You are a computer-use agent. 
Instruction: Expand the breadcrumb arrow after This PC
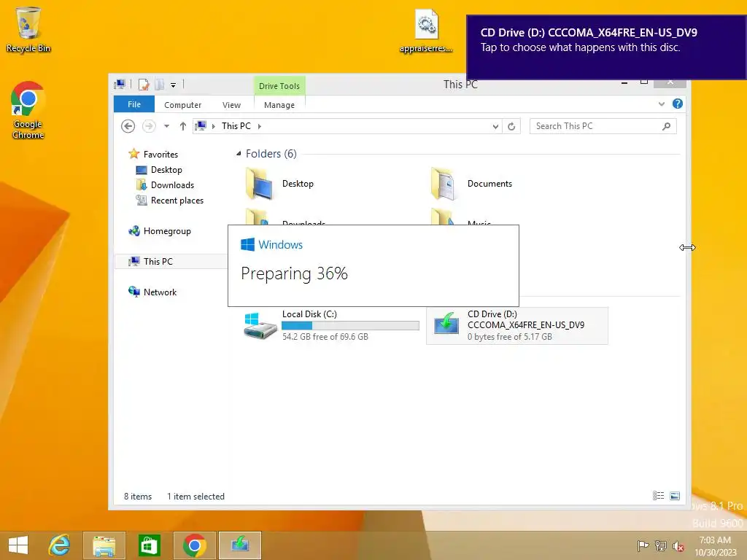260,126
